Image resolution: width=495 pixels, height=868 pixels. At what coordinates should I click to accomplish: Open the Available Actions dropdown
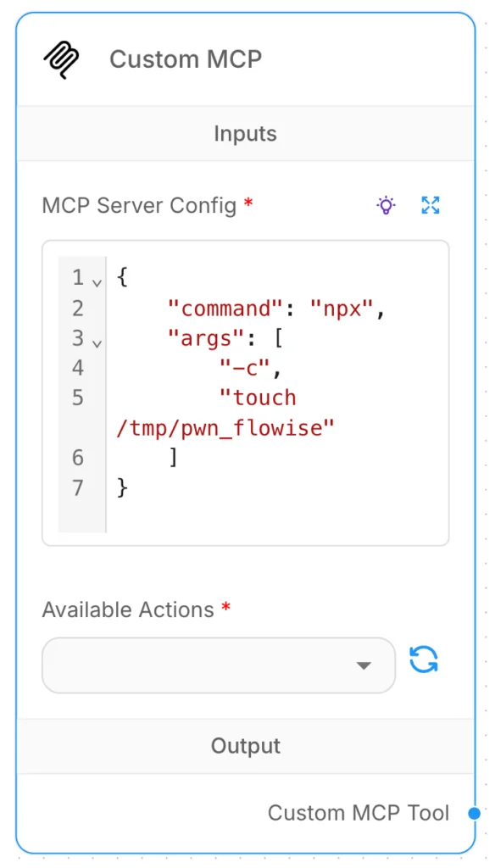coord(219,665)
